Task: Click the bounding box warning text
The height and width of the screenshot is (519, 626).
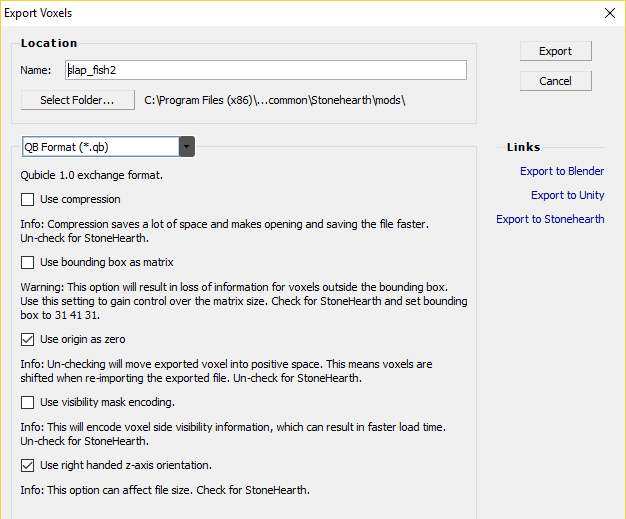Action: click(x=244, y=301)
